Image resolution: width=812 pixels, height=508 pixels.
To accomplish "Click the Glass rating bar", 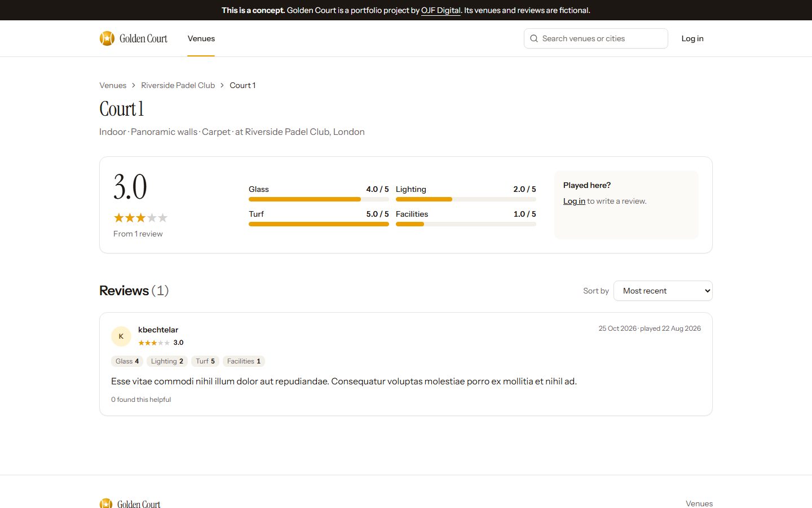I will [319, 199].
